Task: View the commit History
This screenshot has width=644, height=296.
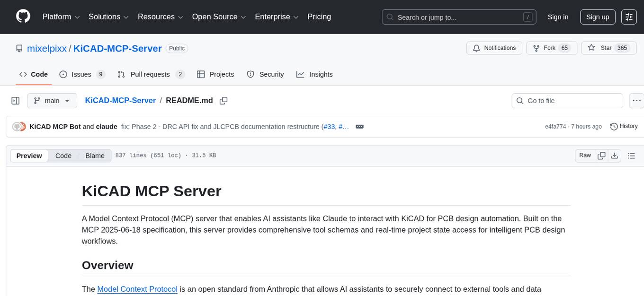Action: pyautogui.click(x=624, y=126)
